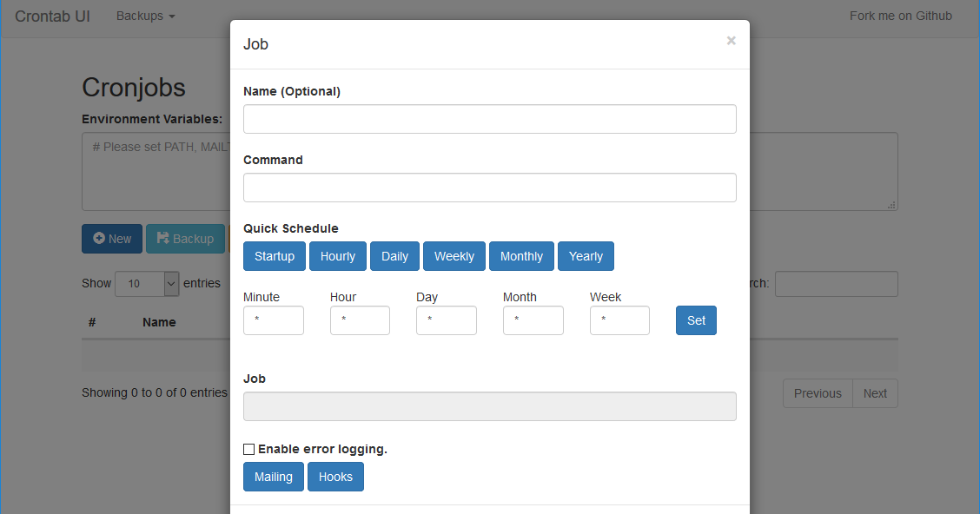The width and height of the screenshot is (980, 514).
Task: Click the New plus icon button
Action: (x=112, y=239)
